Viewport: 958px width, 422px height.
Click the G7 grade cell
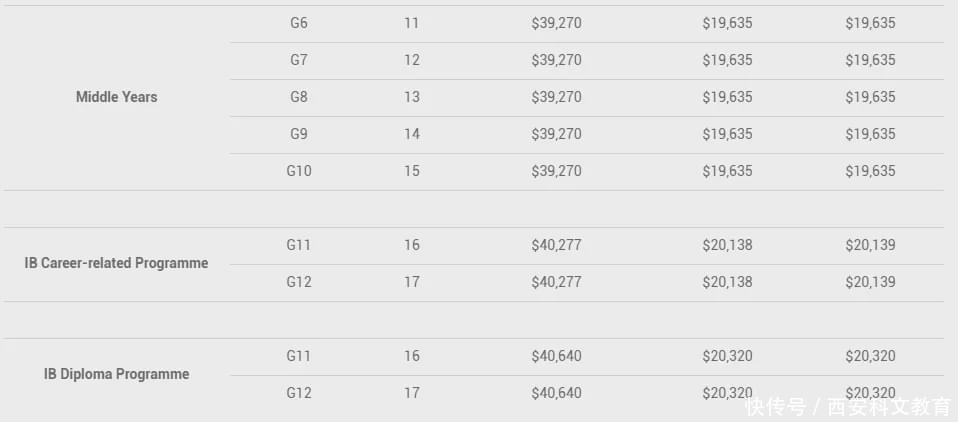click(299, 60)
